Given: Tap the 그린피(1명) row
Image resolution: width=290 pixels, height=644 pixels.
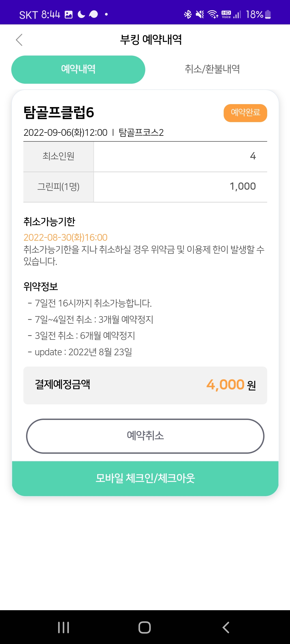Looking at the screenshot, I should point(145,187).
